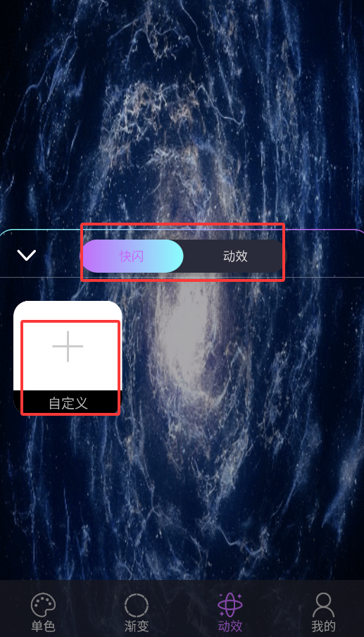Image resolution: width=364 pixels, height=637 pixels.
Task: Tap the purple 动效 text in bottom bar
Action: pos(230,626)
